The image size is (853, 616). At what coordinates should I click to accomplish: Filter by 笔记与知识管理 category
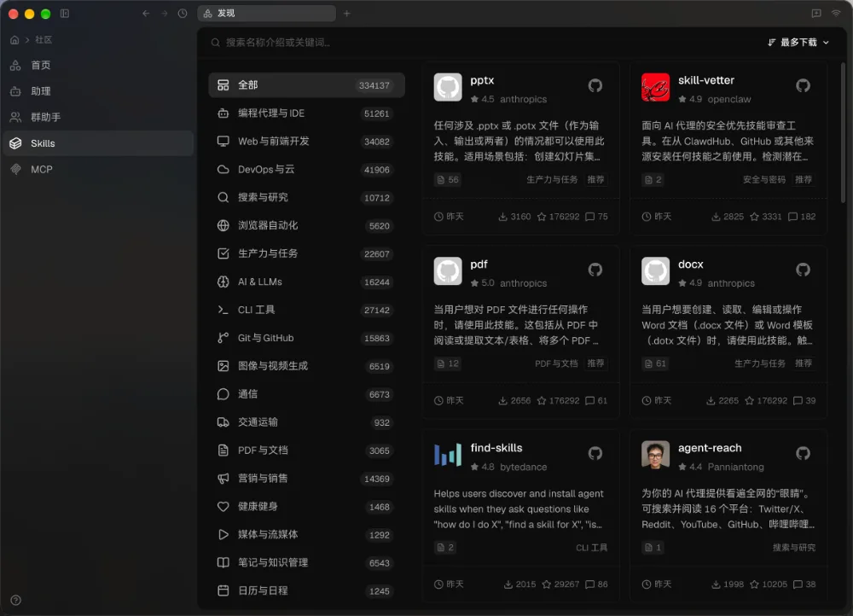pos(306,562)
